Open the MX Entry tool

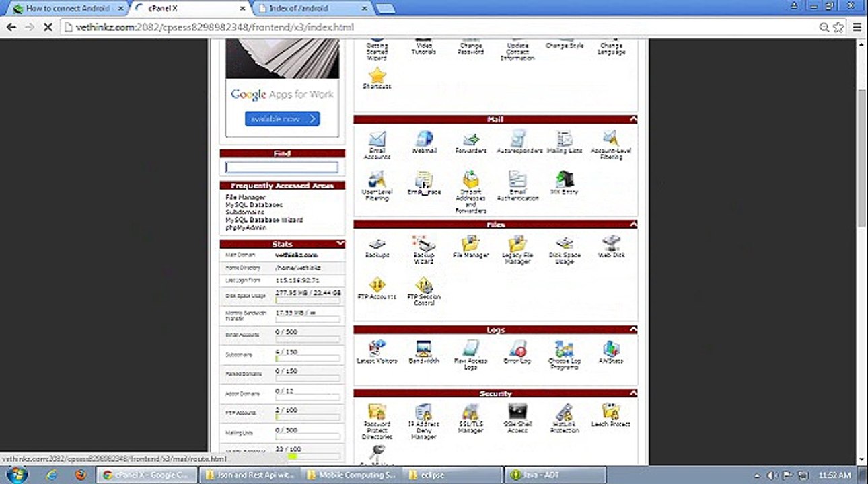565,183
